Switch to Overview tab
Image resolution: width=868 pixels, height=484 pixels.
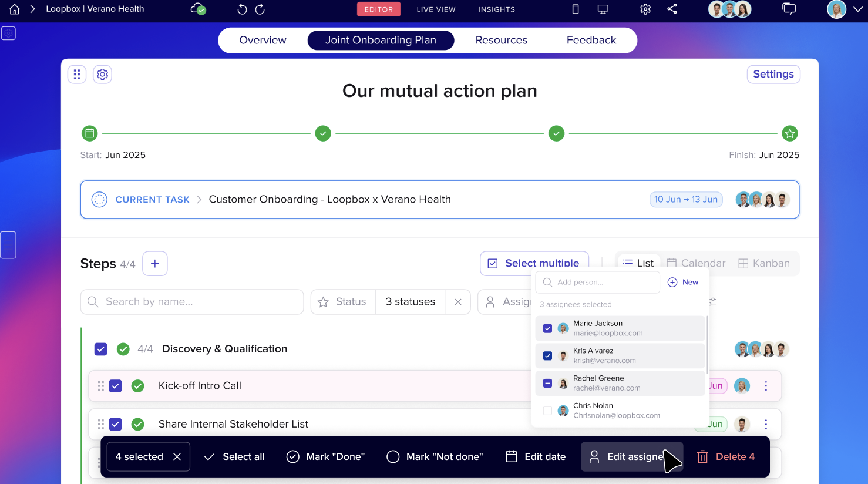coord(263,40)
